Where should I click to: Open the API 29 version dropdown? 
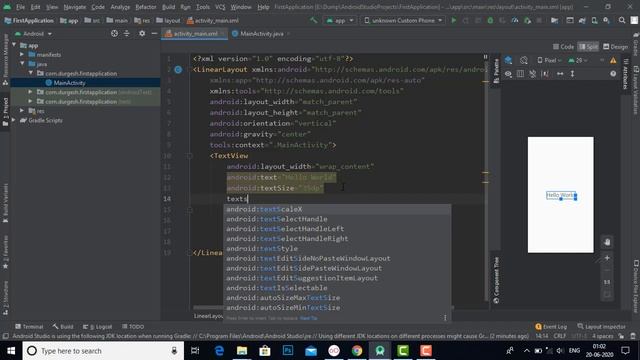point(577,60)
